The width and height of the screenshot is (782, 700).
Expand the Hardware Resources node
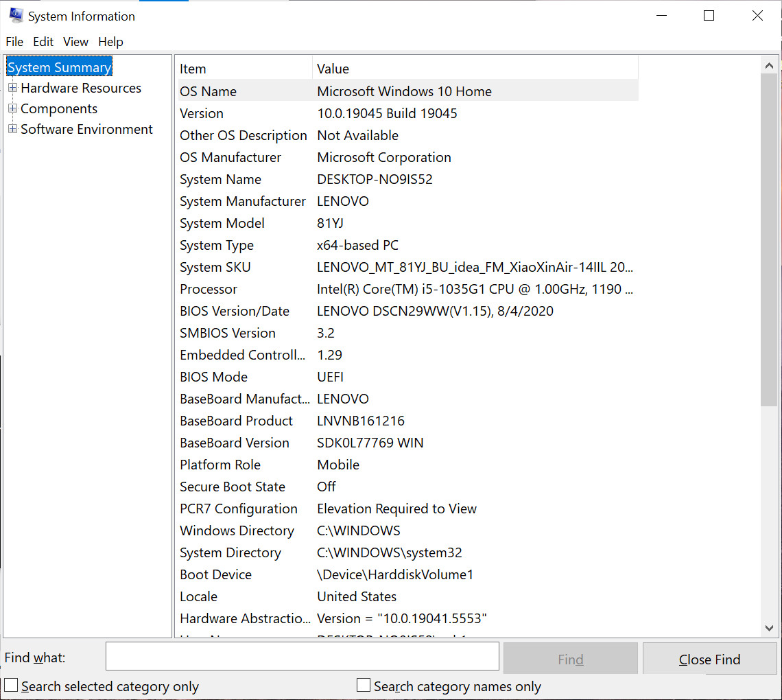13,88
